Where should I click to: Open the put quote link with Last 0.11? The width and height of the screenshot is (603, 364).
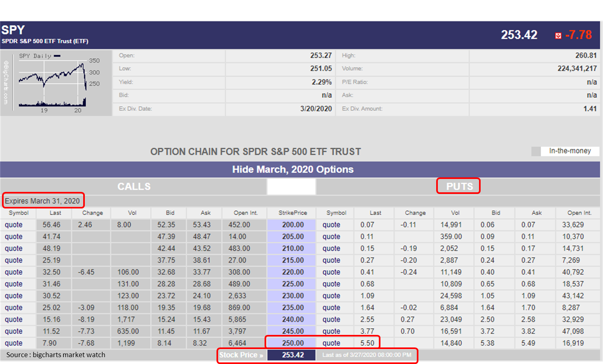tap(331, 236)
